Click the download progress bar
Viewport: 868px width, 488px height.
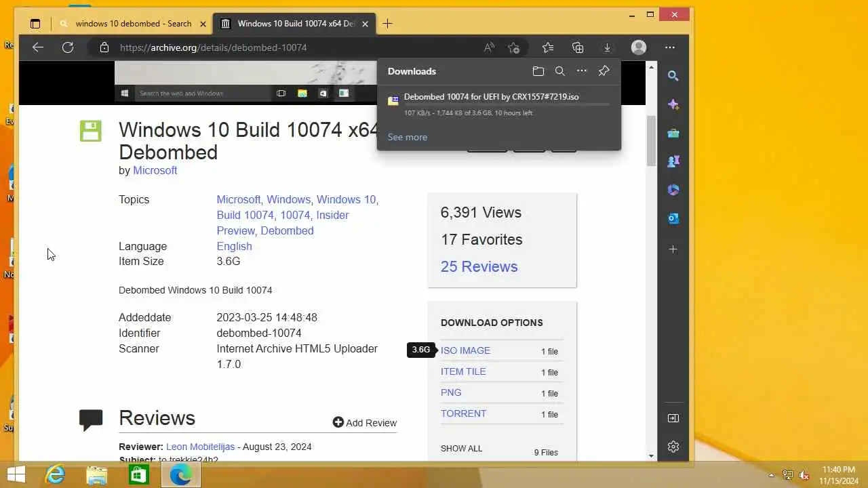click(506, 105)
